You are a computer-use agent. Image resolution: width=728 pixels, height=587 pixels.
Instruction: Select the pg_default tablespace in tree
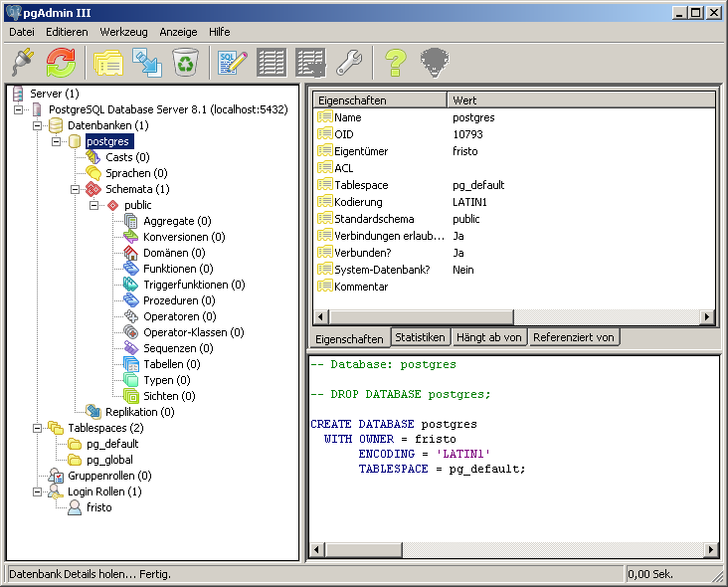pyautogui.click(x=112, y=444)
